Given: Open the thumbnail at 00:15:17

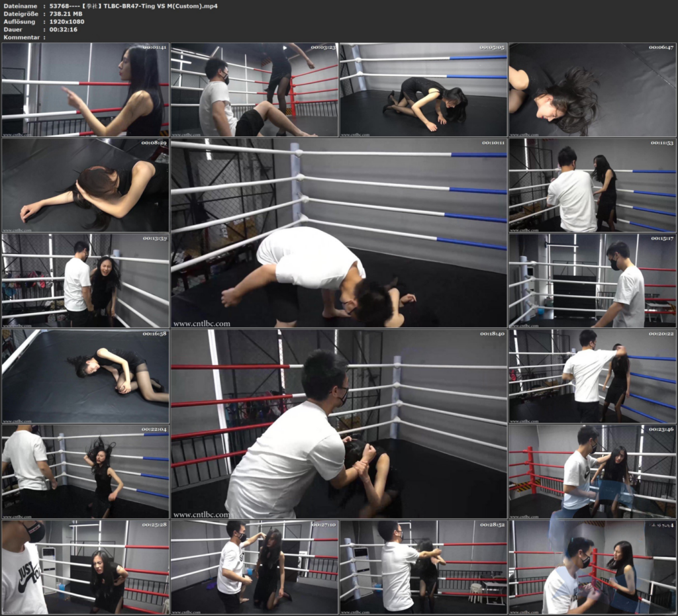Looking at the screenshot, I should (593, 281).
